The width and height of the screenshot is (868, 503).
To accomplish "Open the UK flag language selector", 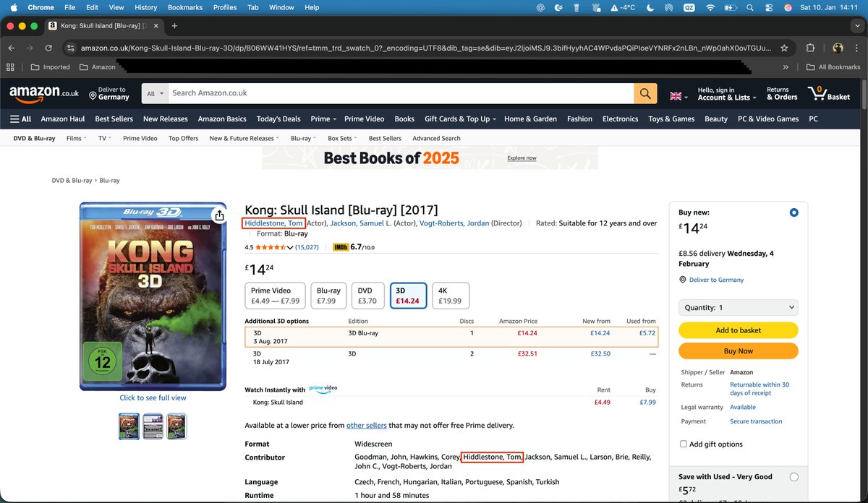I will pos(678,96).
